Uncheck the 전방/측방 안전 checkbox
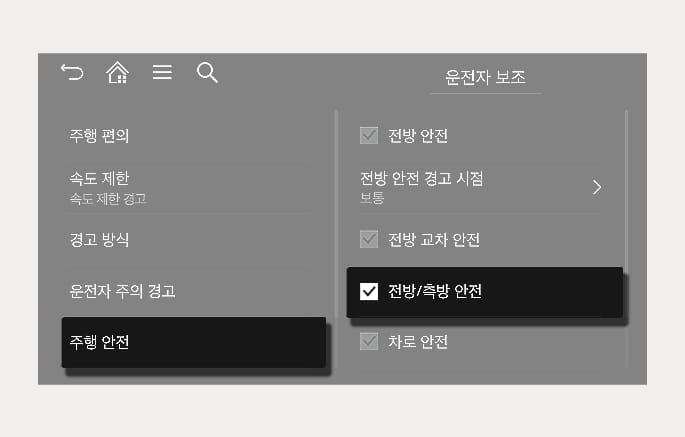 point(369,291)
